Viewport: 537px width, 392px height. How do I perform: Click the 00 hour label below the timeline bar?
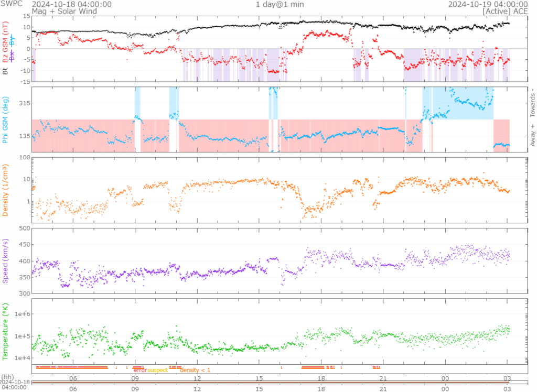click(x=445, y=388)
